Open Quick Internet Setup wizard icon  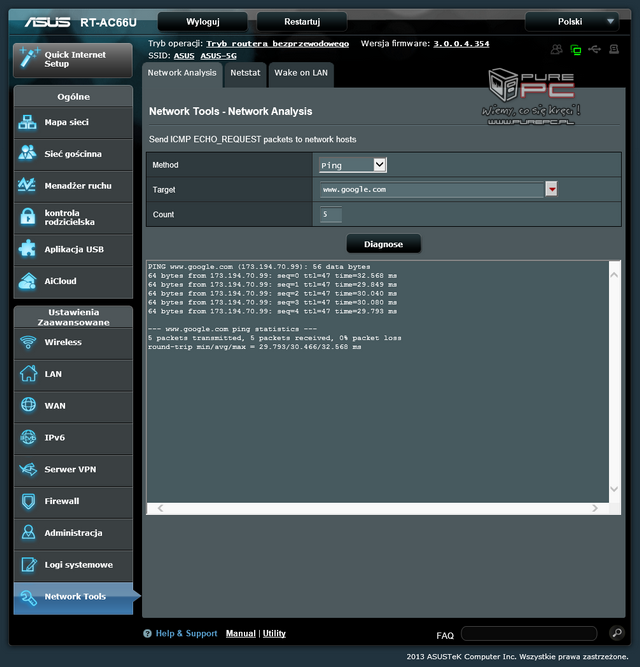(29, 58)
